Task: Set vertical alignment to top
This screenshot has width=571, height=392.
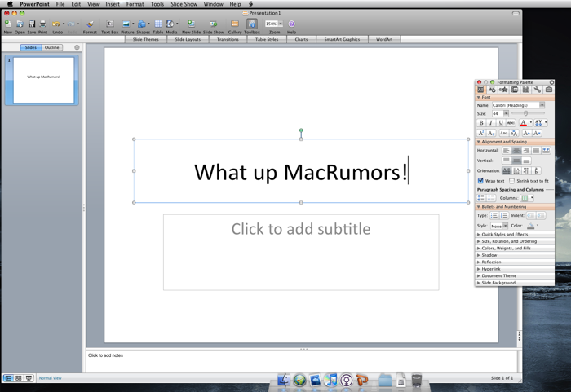Action: coord(507,161)
